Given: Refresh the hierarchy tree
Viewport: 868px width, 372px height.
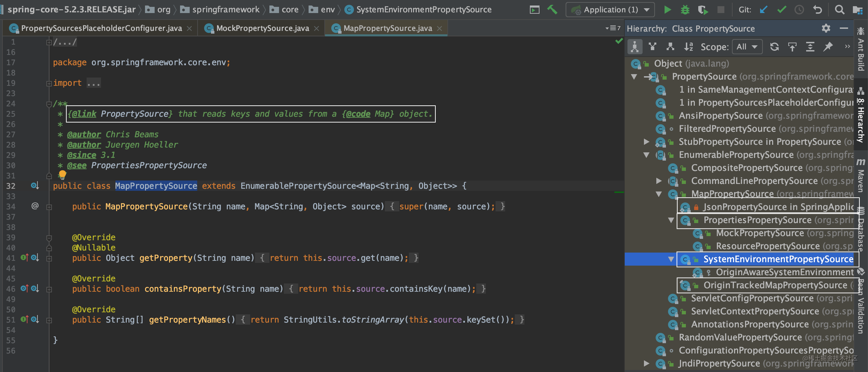Looking at the screenshot, I should tap(774, 47).
